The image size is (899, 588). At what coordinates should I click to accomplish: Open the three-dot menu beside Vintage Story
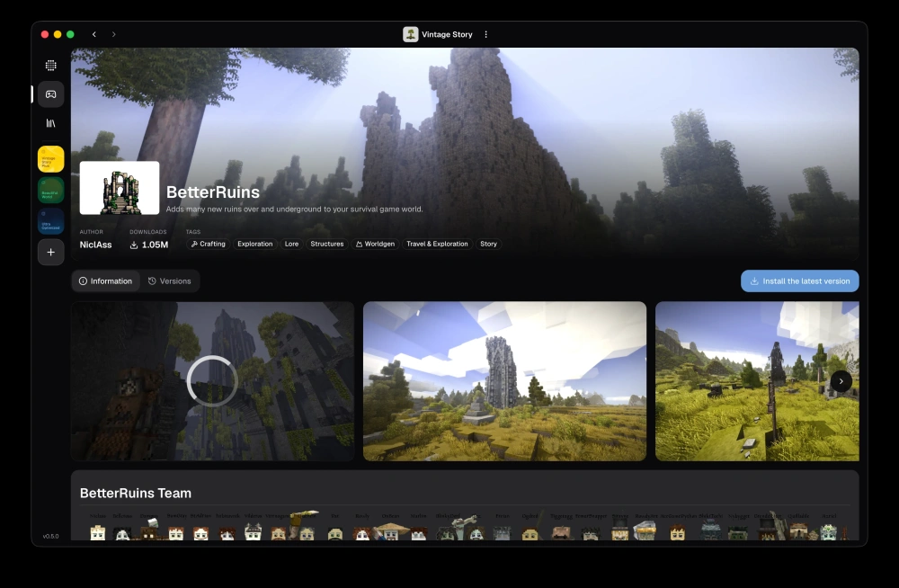click(x=486, y=34)
